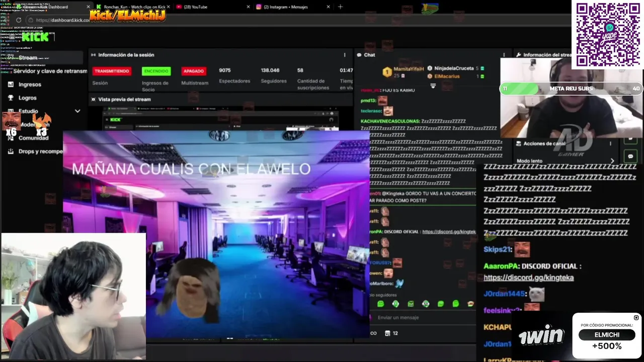Viewport: 644px width, 362px height.
Task: Open Drops y recompensas in the sidebar
Action: [41, 151]
